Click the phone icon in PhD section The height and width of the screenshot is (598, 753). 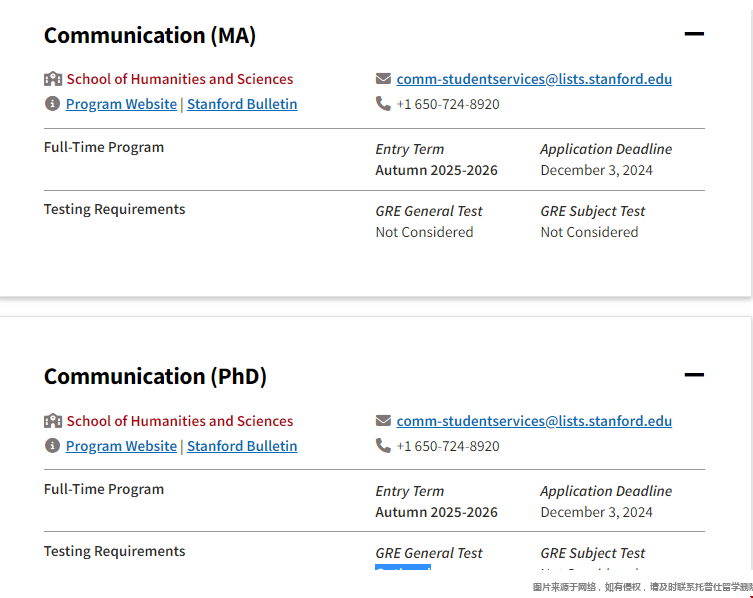[383, 445]
